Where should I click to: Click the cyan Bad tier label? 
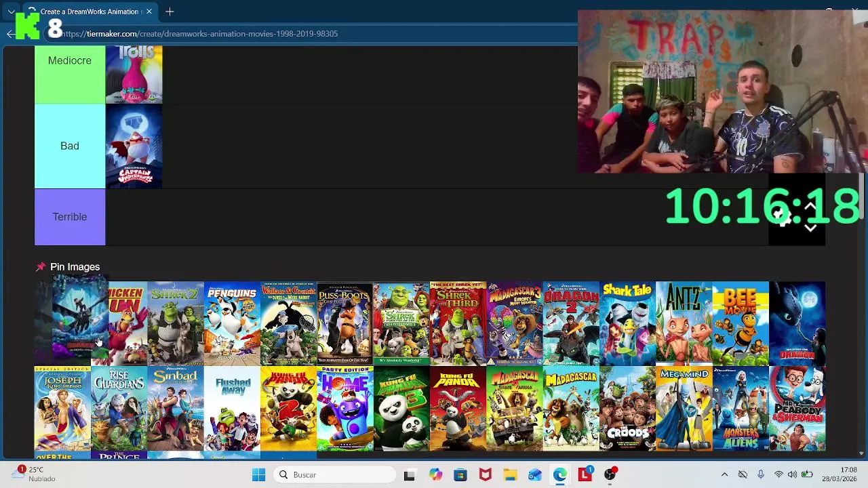pos(70,146)
